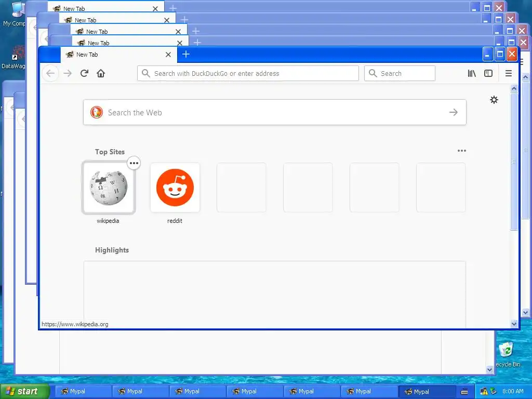This screenshot has height=399, width=532.
Task: Click the security warning tray icon
Action: tap(484, 392)
